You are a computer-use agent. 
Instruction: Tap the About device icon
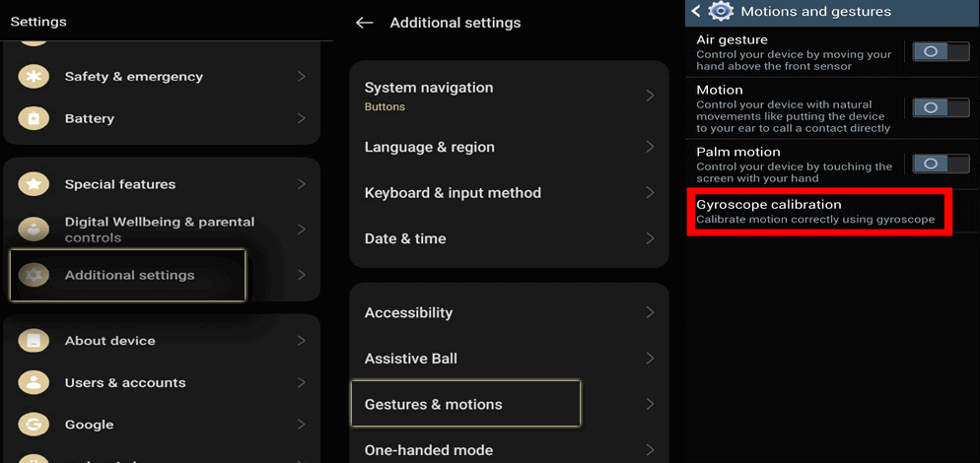(34, 341)
